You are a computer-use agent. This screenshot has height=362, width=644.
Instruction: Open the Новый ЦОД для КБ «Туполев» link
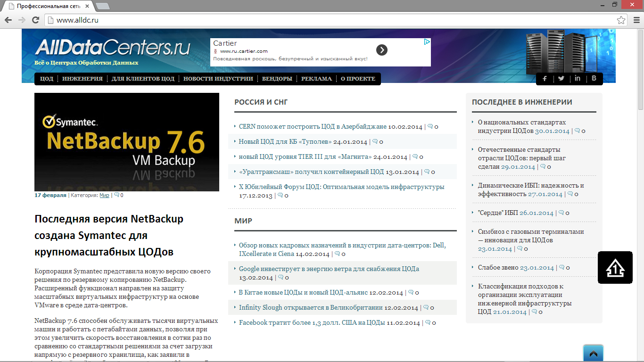(x=285, y=142)
